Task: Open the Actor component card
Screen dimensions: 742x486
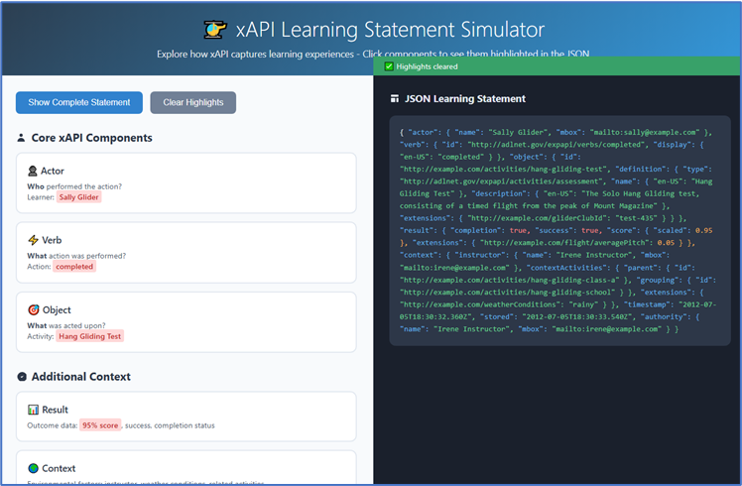Action: 186,182
